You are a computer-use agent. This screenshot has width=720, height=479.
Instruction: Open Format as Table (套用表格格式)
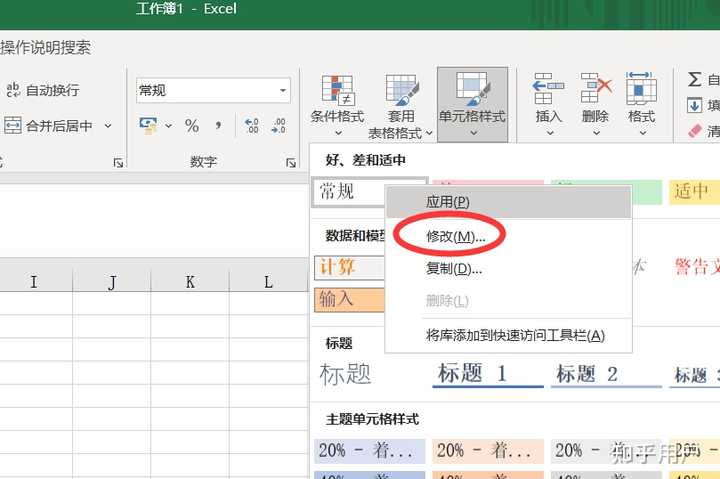click(400, 106)
